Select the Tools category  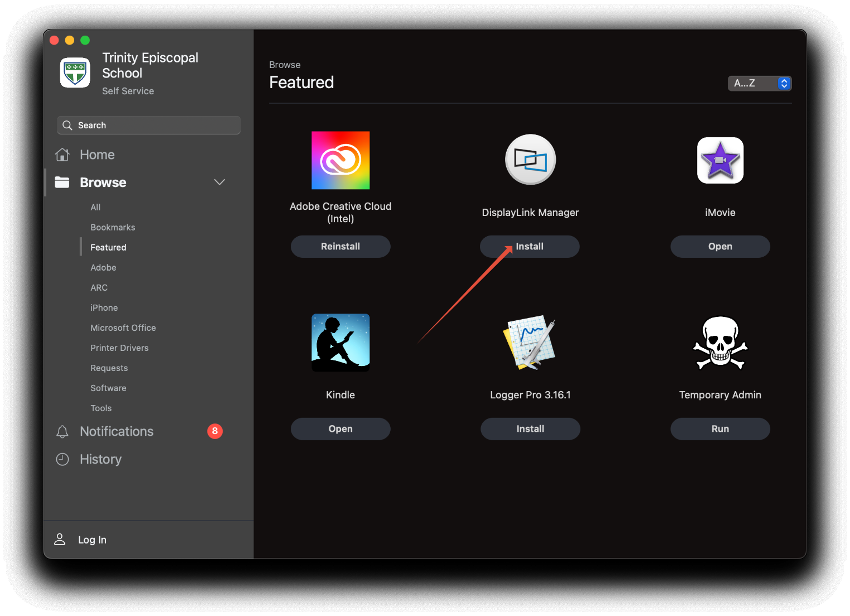[x=101, y=408]
